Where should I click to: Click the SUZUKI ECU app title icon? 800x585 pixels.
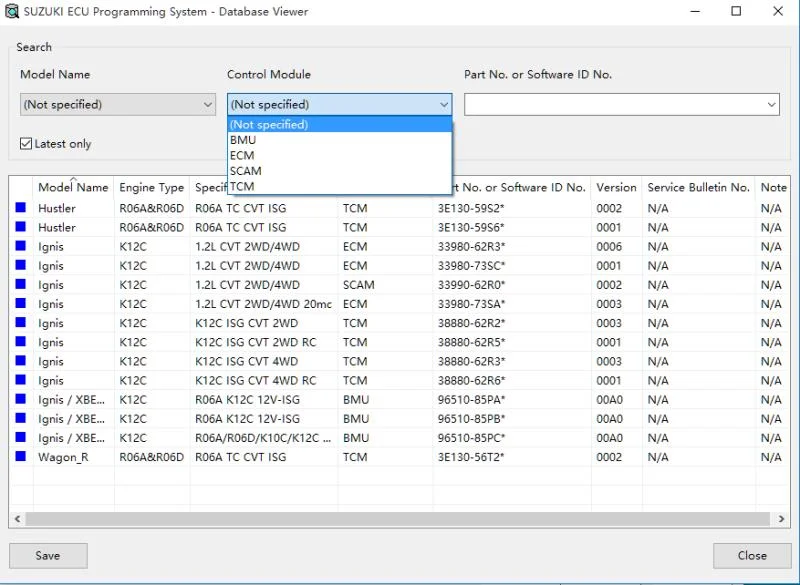pyautogui.click(x=11, y=11)
